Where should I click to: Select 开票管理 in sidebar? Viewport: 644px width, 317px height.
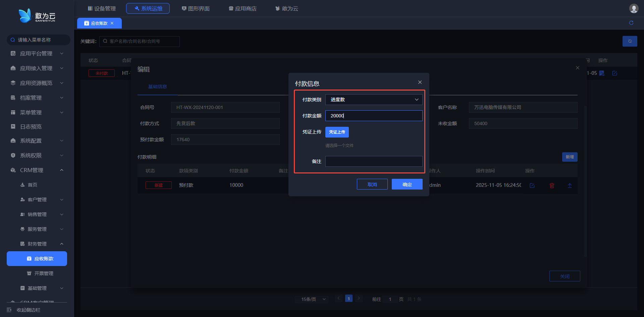(44, 273)
